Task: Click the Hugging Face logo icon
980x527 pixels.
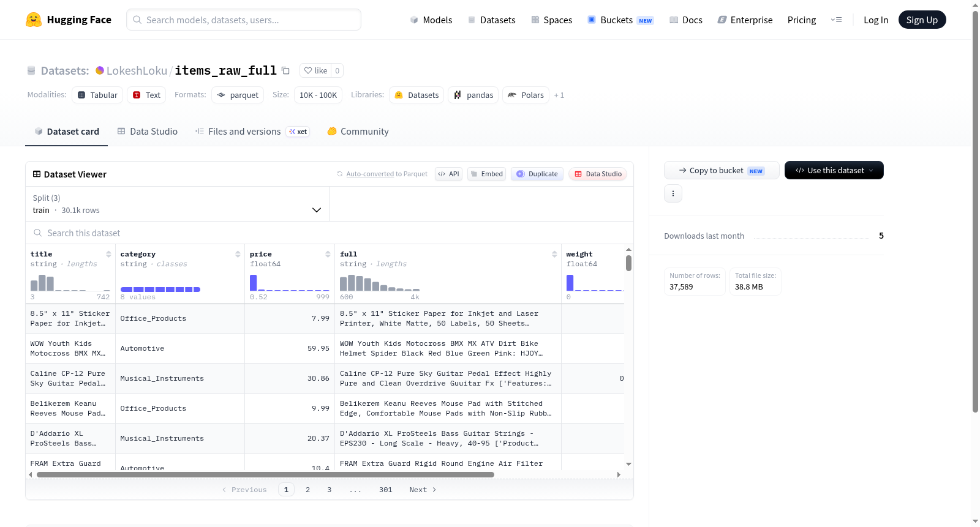Action: [34, 20]
